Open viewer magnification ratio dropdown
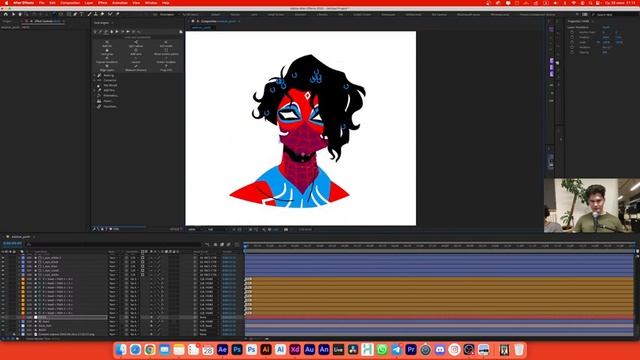Screen dimensions: 640x360 coord(194,229)
